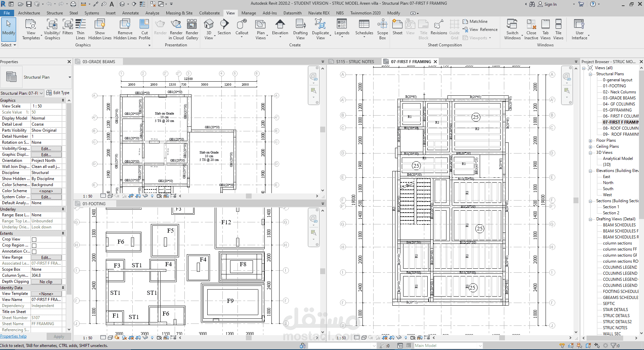The image size is (644, 350).
Task: Click the Tab Views tool
Action: tap(546, 29)
